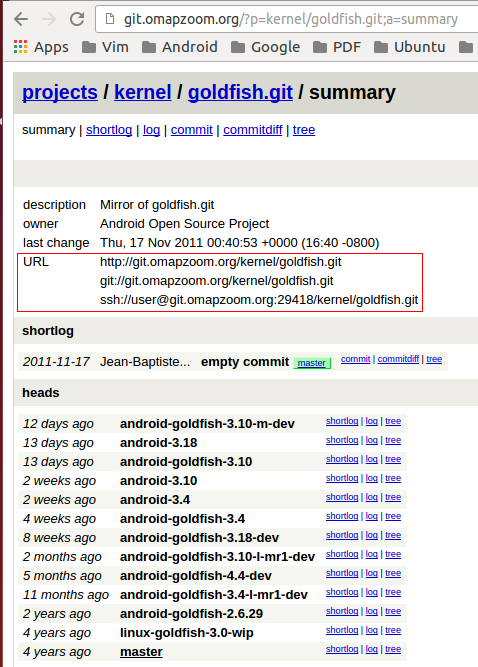
Task: Click the shortlog section header
Action: click(48, 331)
